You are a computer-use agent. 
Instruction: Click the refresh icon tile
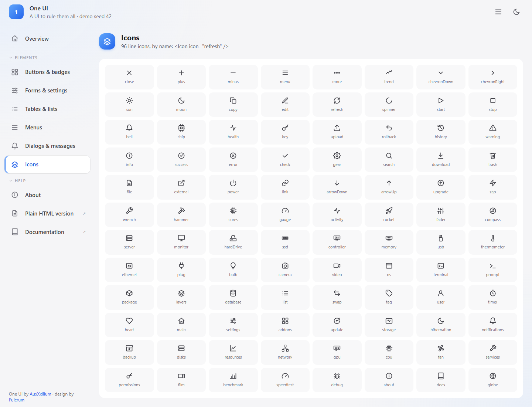[x=337, y=105]
